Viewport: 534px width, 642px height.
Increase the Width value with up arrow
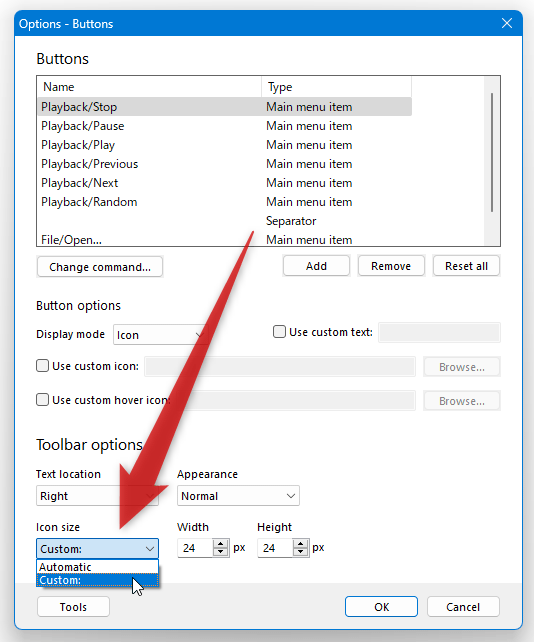pos(221,543)
